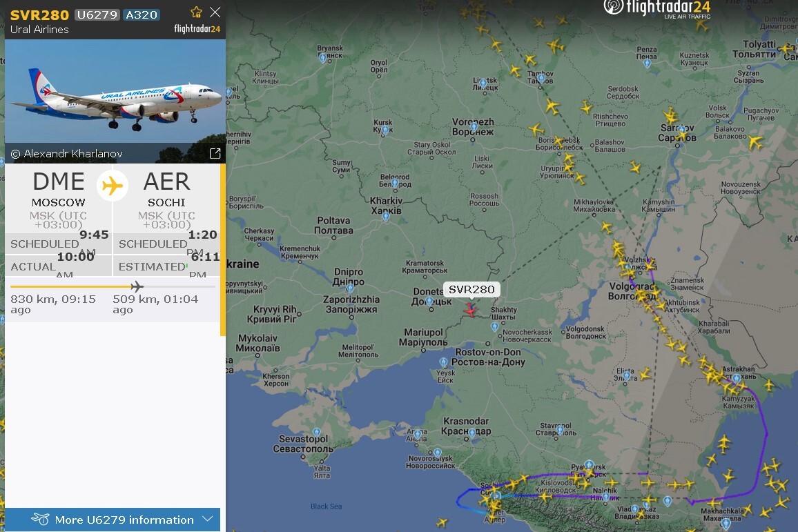Click the AER Sochi arrival airport
The height and width of the screenshot is (532, 798).
tap(166, 188)
